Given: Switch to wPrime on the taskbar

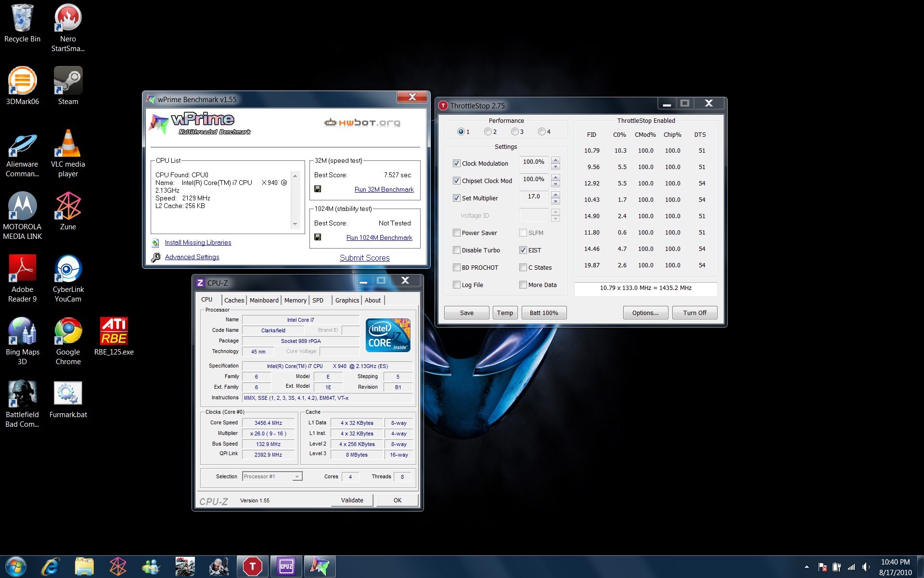Looking at the screenshot, I should [x=320, y=566].
